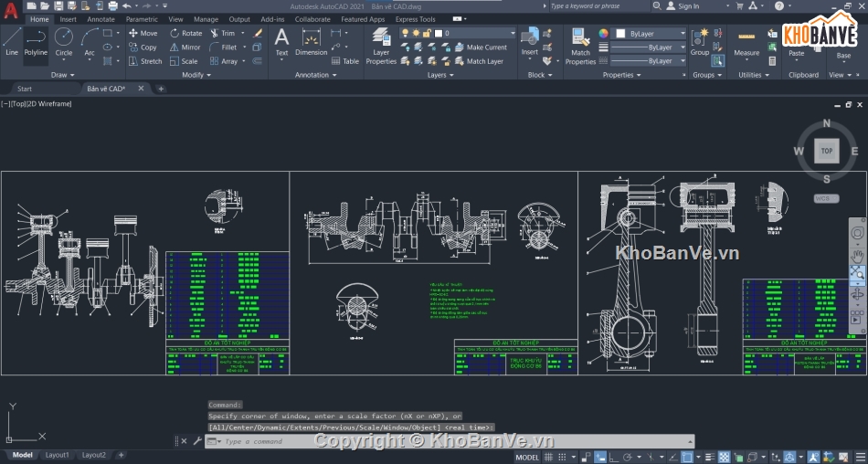Select the Dimension tool
This screenshot has height=464, width=868.
click(x=311, y=42)
